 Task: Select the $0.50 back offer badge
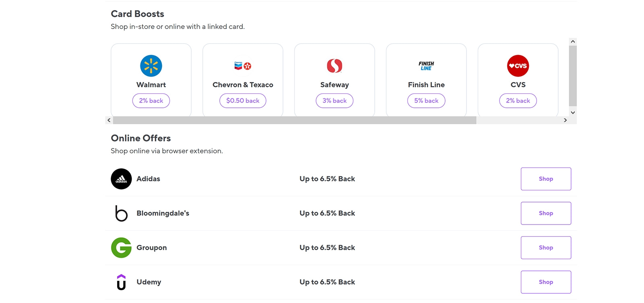coord(243,101)
